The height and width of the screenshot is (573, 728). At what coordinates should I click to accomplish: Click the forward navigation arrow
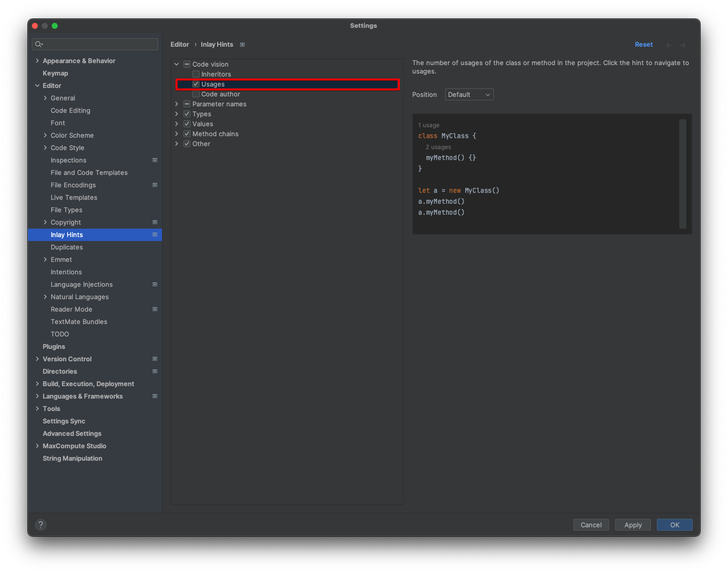pyautogui.click(x=682, y=45)
